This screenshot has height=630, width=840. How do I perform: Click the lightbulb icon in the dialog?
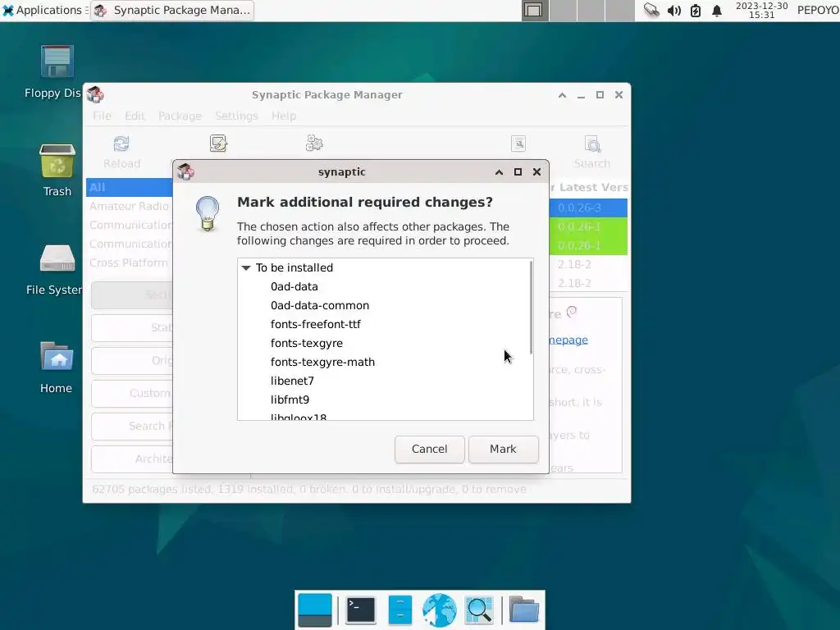208,213
